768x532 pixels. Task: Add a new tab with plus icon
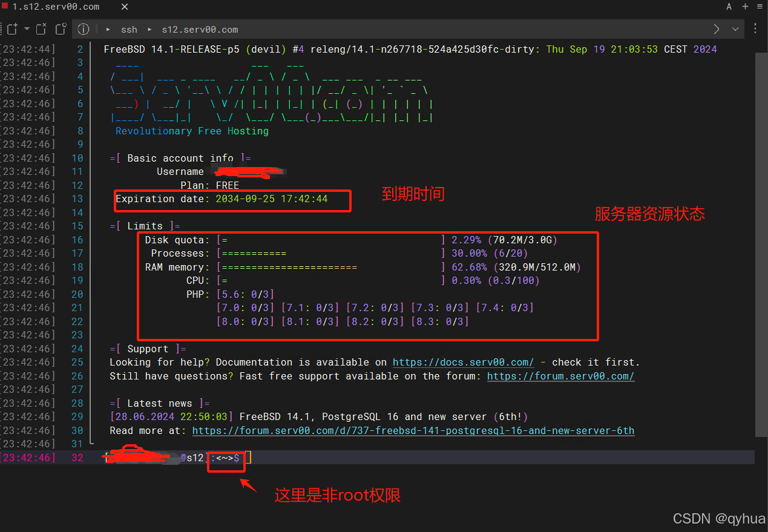[745, 7]
